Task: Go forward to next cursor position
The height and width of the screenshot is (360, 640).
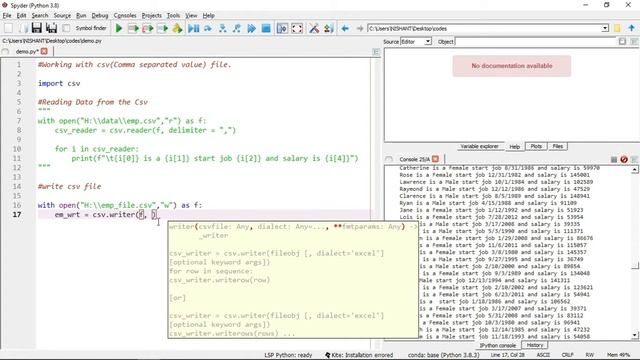Action: [x=360, y=28]
